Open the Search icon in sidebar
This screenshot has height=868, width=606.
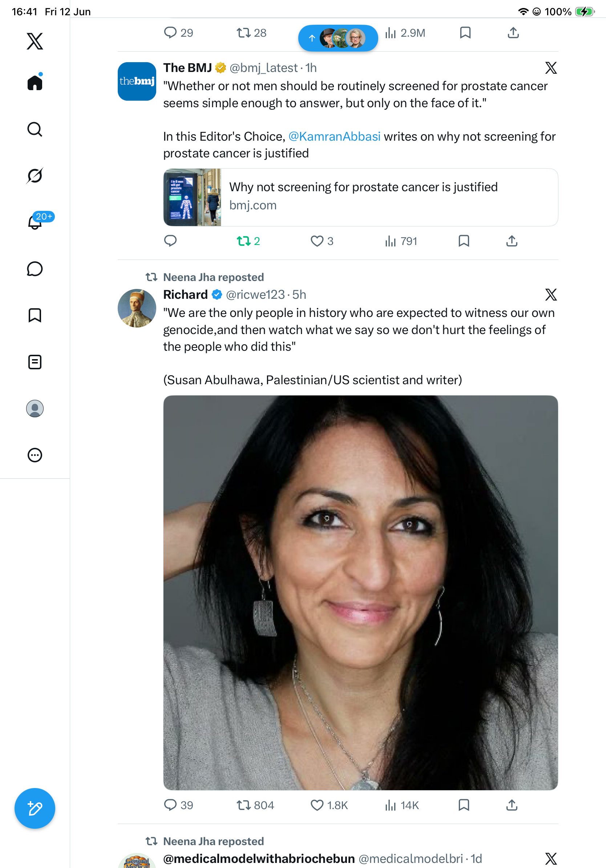click(35, 129)
